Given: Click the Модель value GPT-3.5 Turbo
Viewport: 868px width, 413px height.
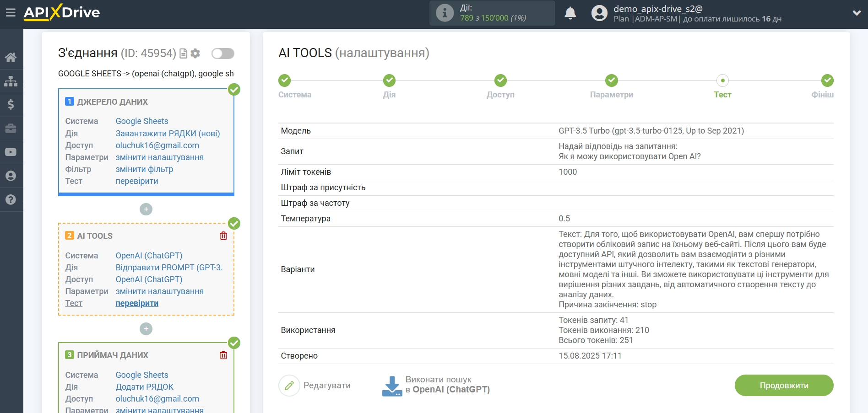Looking at the screenshot, I should click(651, 131).
